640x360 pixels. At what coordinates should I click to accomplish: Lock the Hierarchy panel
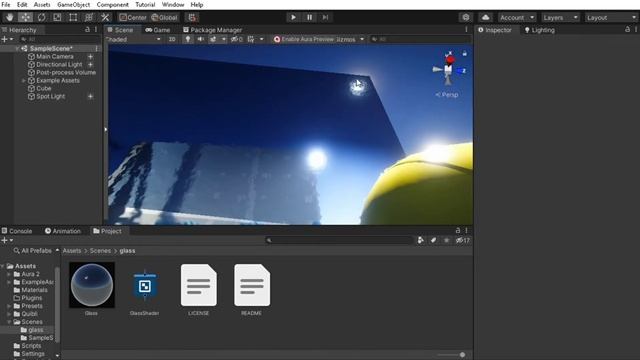point(87,29)
